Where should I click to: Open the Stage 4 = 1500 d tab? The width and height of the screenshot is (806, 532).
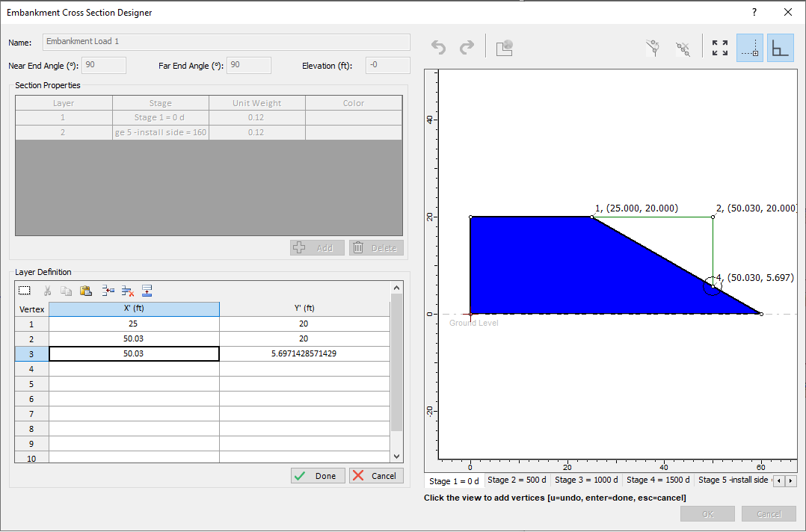pos(658,480)
